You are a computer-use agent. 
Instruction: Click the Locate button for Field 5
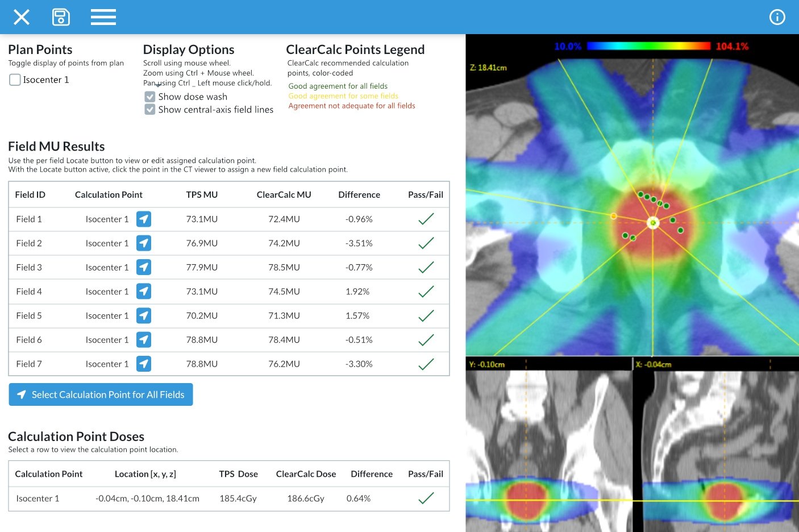144,315
